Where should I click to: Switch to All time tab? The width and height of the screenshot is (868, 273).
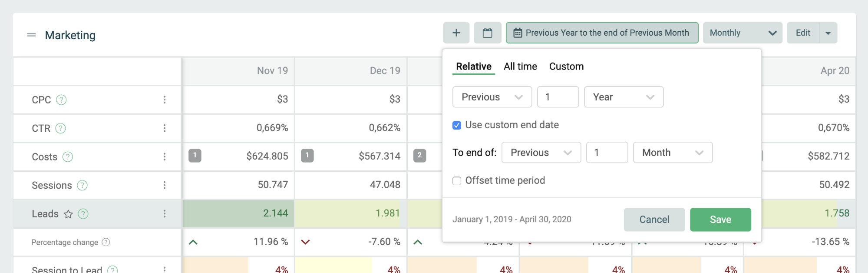[520, 67]
